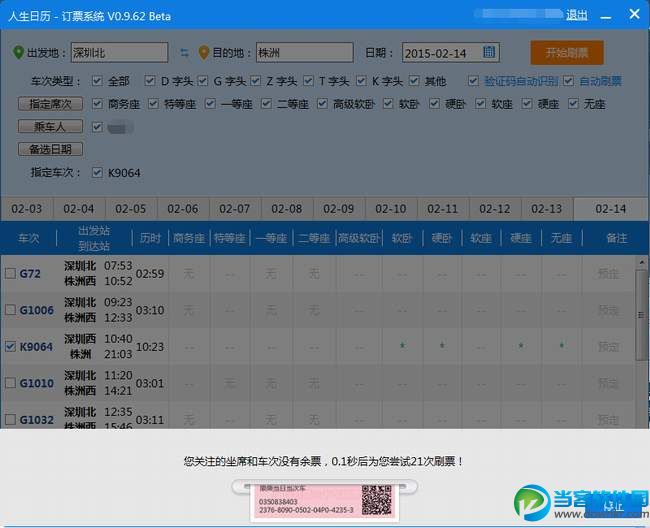Switch to 02-13 date tab
The image size is (650, 528).
pyautogui.click(x=546, y=208)
